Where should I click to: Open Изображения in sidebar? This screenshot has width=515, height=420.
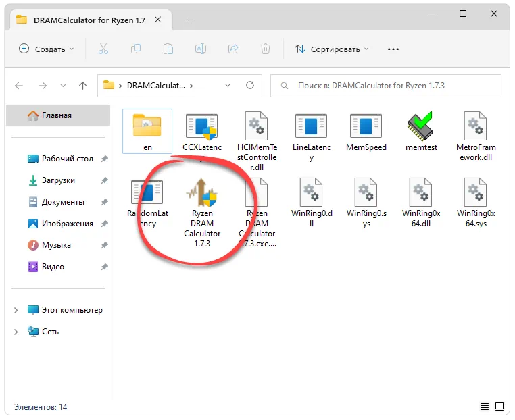coord(60,224)
